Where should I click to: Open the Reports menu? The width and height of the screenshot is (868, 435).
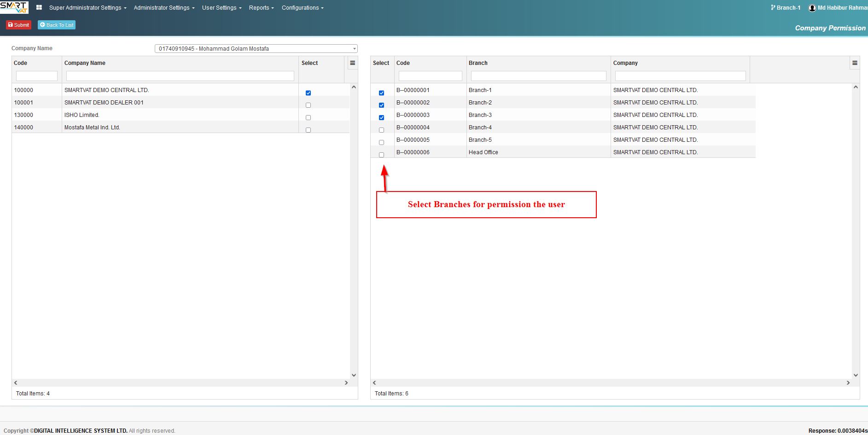click(261, 8)
